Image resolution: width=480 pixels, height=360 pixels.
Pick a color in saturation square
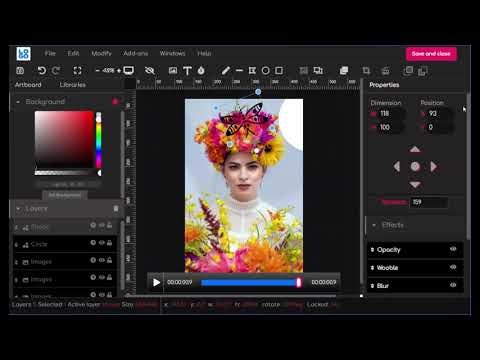(x=64, y=139)
